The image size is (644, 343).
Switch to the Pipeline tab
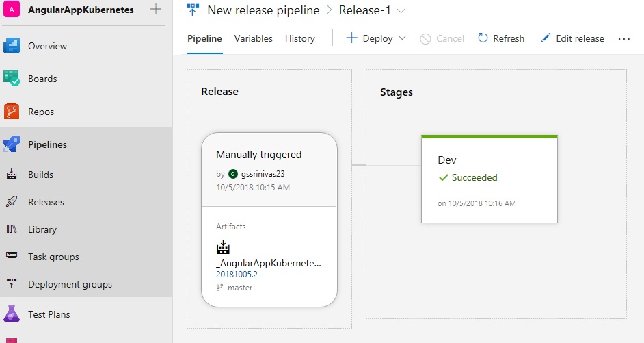(204, 38)
